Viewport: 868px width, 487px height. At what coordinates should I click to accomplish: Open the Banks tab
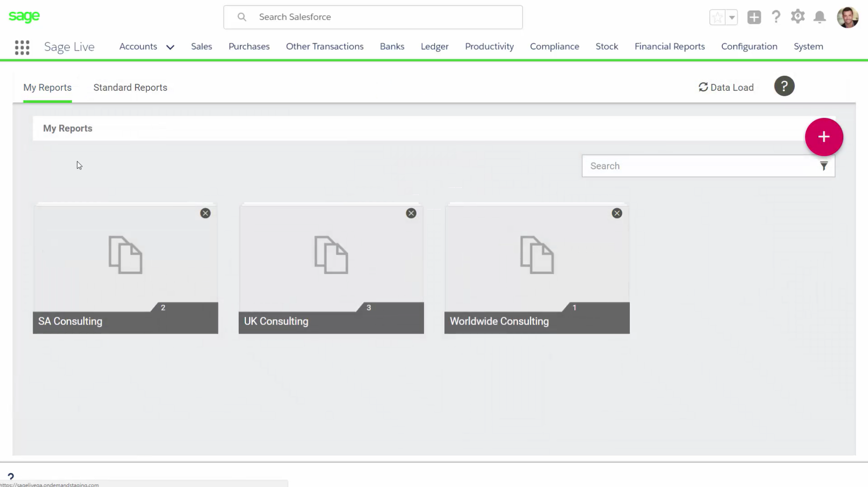[392, 47]
